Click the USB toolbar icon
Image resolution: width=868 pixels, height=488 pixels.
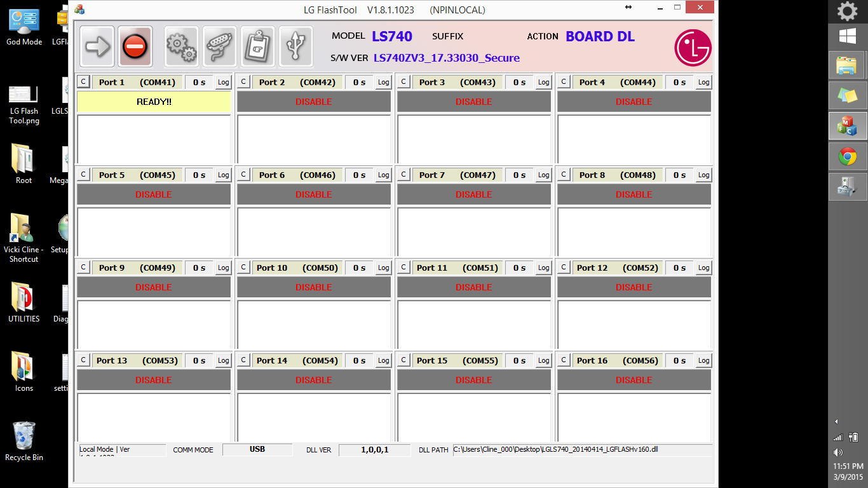click(x=295, y=46)
